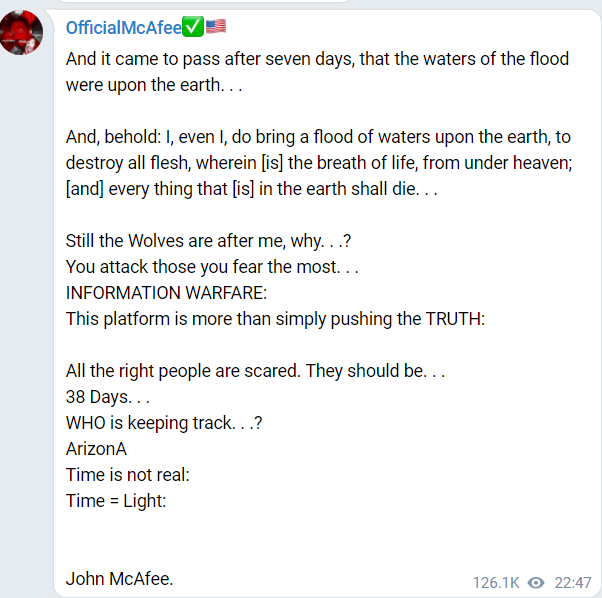Click the US flag emoji in the sender name
The image size is (602, 598).
point(215,27)
